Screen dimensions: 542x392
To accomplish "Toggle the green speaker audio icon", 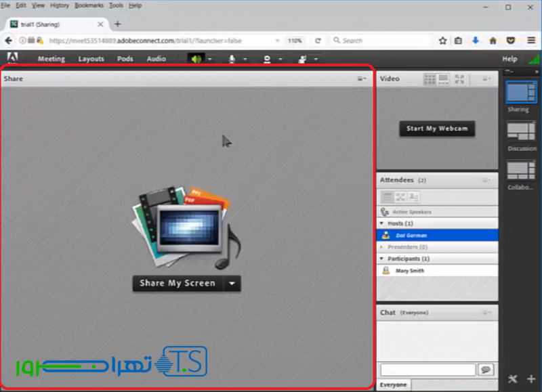I will 196,59.
